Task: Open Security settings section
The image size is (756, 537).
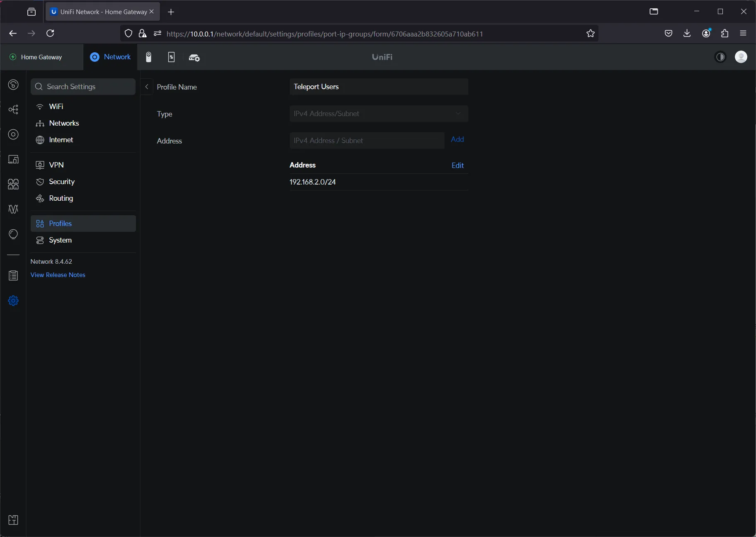Action: click(83, 182)
